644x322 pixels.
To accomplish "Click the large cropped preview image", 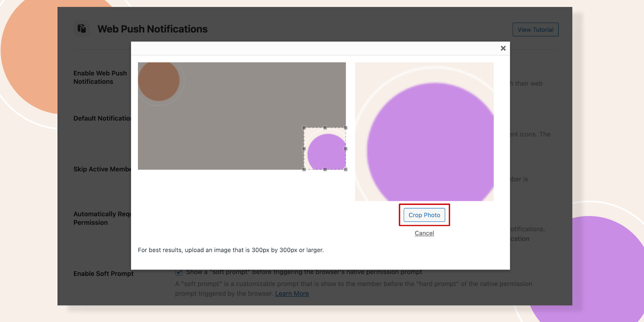I will tap(424, 132).
